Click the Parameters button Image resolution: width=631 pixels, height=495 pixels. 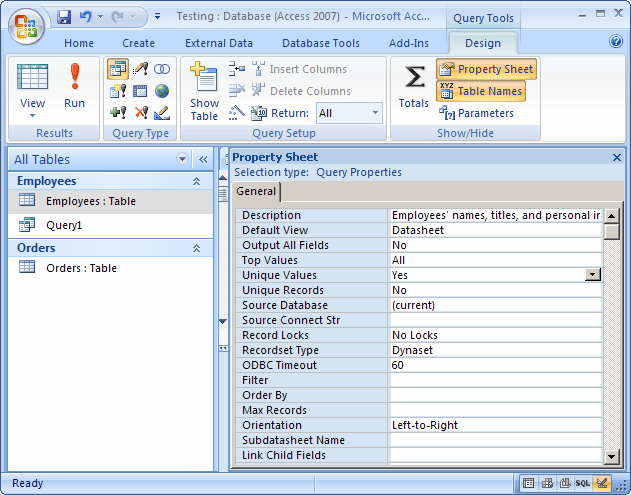[x=476, y=113]
